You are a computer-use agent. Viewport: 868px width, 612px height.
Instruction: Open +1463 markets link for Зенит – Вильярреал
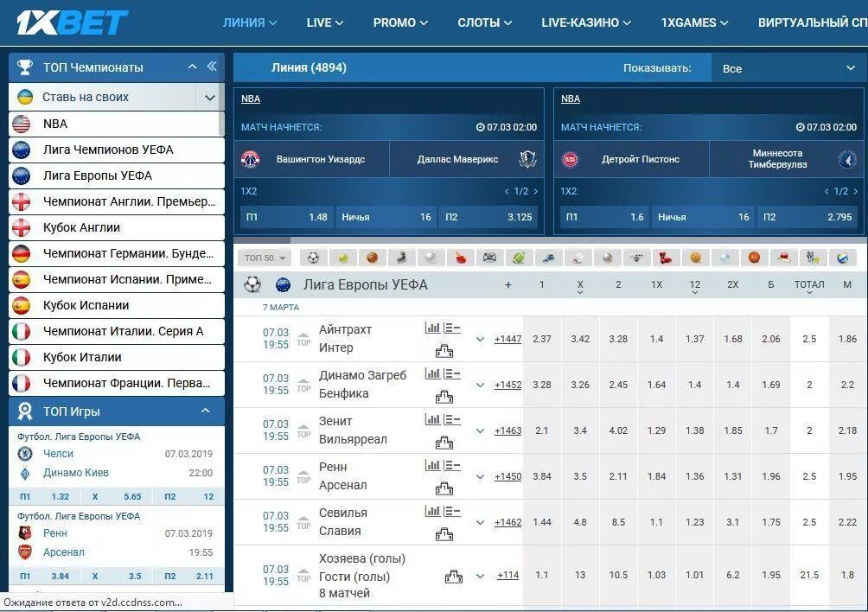(507, 430)
